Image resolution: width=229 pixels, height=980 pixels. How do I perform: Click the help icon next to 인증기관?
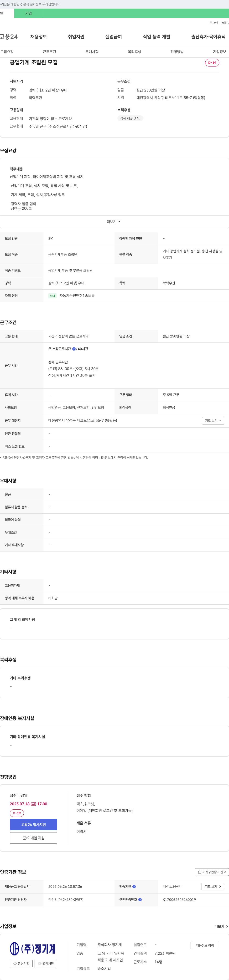[x=134, y=886]
